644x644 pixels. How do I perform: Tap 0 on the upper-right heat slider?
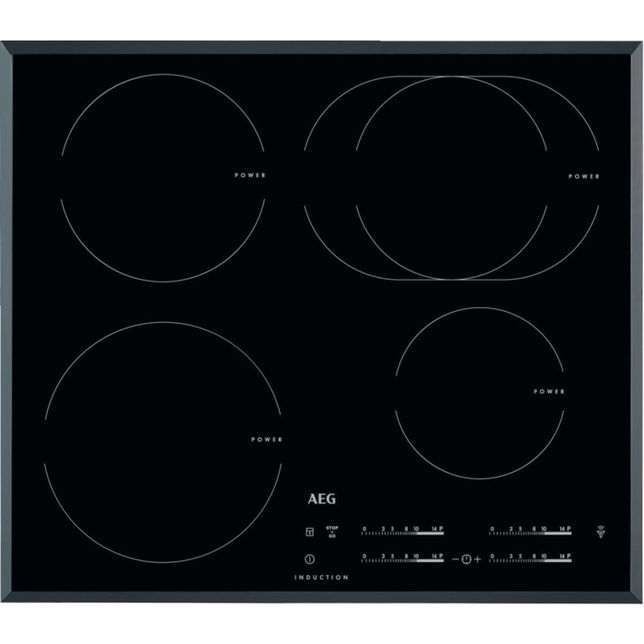tap(492, 531)
